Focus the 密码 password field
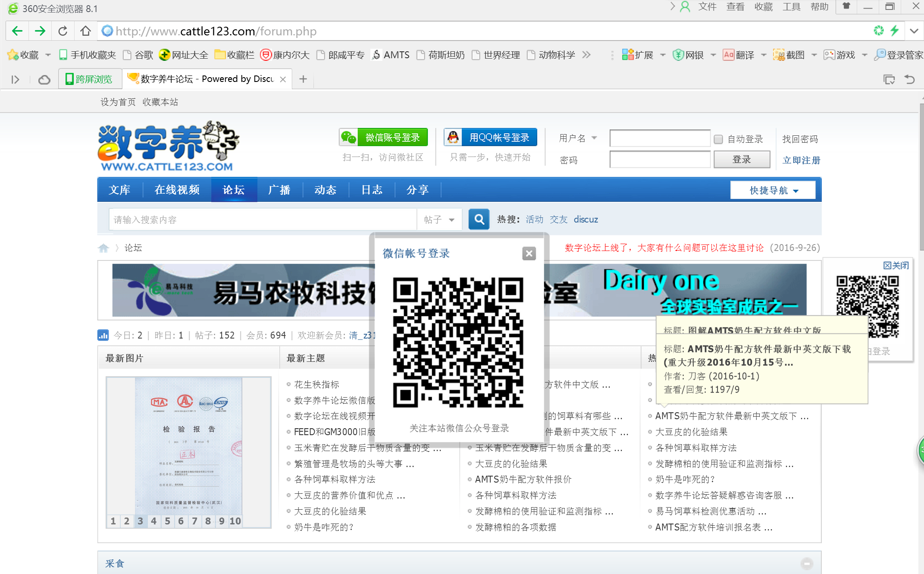The image size is (924, 574). click(x=660, y=159)
